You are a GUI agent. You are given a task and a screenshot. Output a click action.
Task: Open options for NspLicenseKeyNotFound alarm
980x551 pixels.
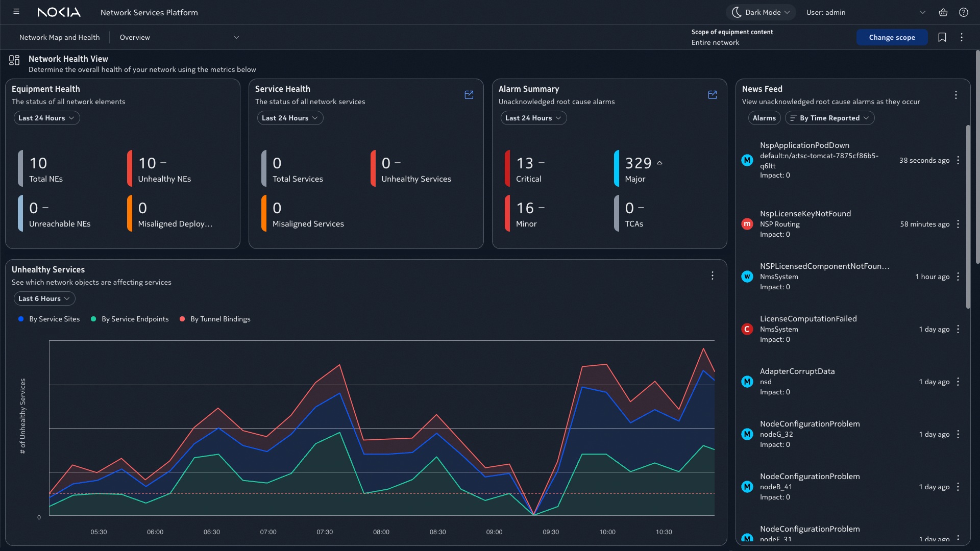point(958,224)
